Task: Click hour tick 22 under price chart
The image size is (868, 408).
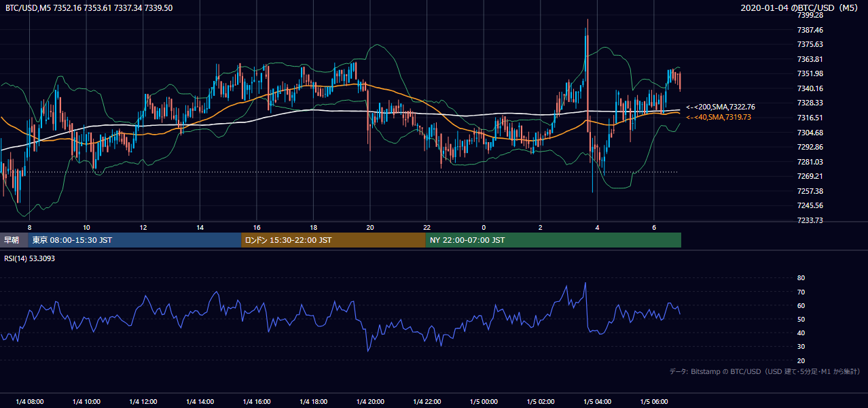Action: (x=427, y=227)
